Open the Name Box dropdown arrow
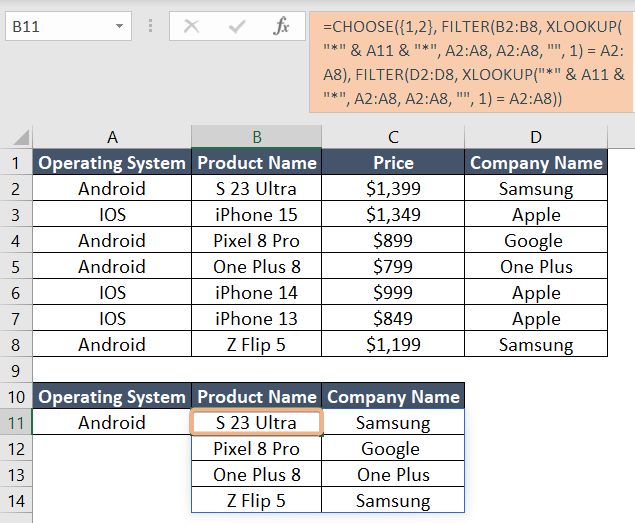The image size is (635, 523). pos(119,26)
